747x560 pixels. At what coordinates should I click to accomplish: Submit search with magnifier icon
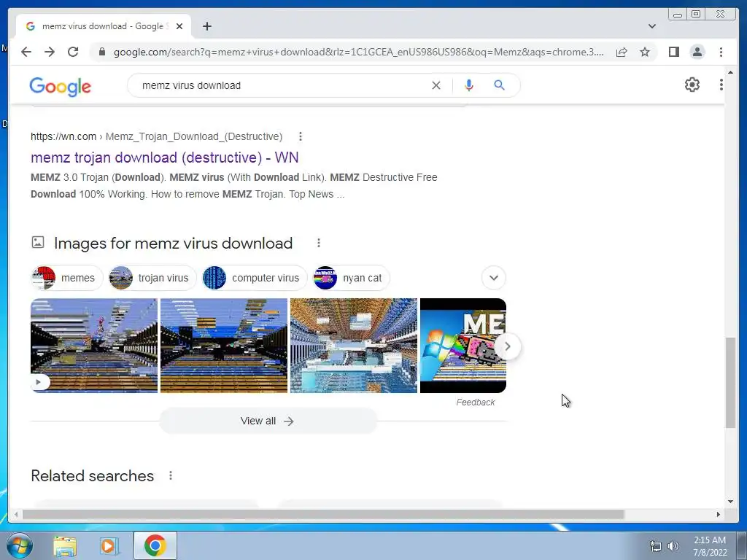499,85
